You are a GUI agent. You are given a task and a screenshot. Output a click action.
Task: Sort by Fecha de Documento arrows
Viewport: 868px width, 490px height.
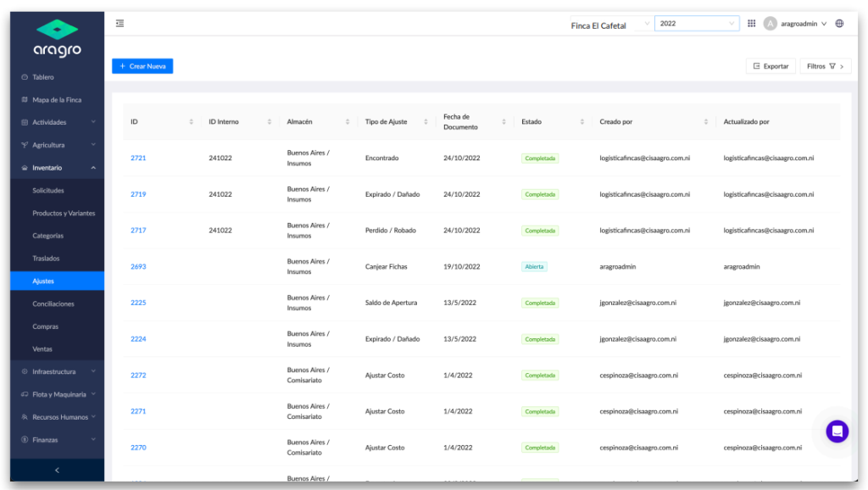tap(504, 122)
